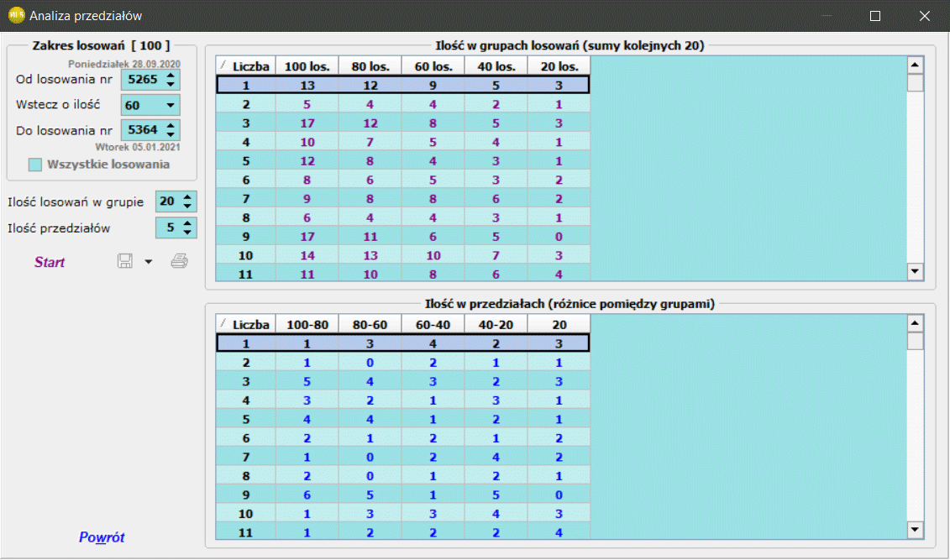This screenshot has height=560, width=950.
Task: Click the 80 los. column header
Action: point(370,66)
